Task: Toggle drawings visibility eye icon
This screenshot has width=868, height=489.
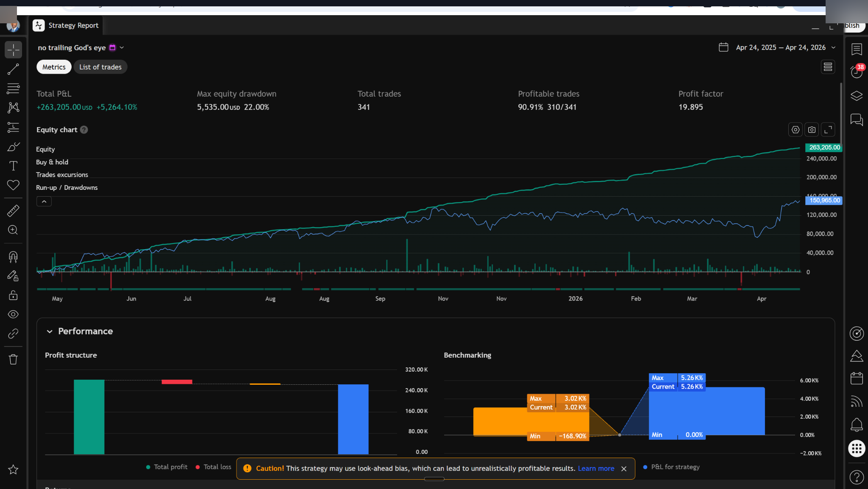Action: pyautogui.click(x=13, y=314)
